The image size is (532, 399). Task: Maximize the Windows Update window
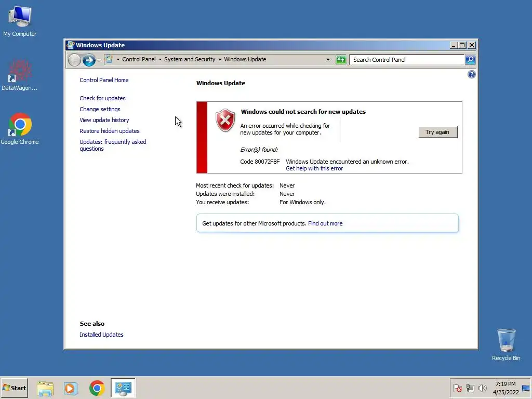(462, 45)
